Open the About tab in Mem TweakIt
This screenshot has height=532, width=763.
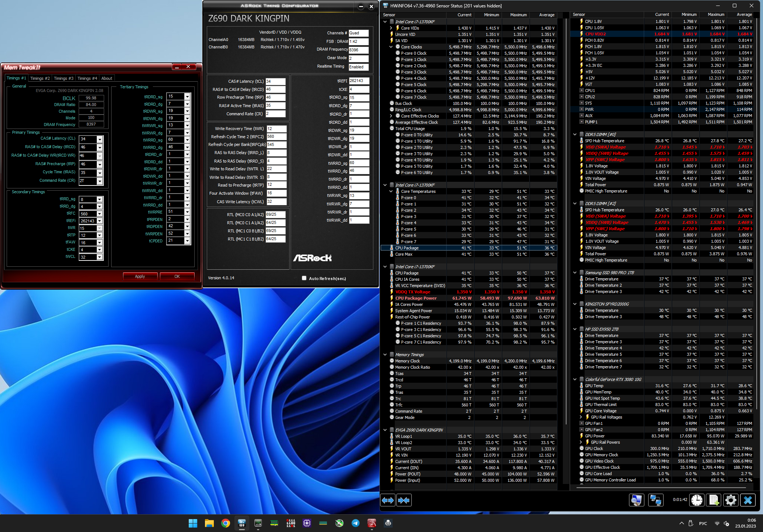[107, 78]
